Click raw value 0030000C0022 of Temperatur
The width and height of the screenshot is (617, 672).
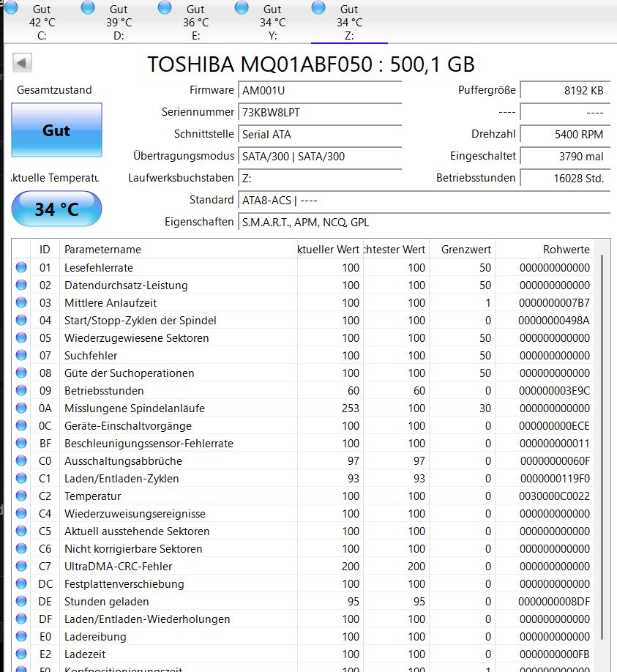(555, 496)
